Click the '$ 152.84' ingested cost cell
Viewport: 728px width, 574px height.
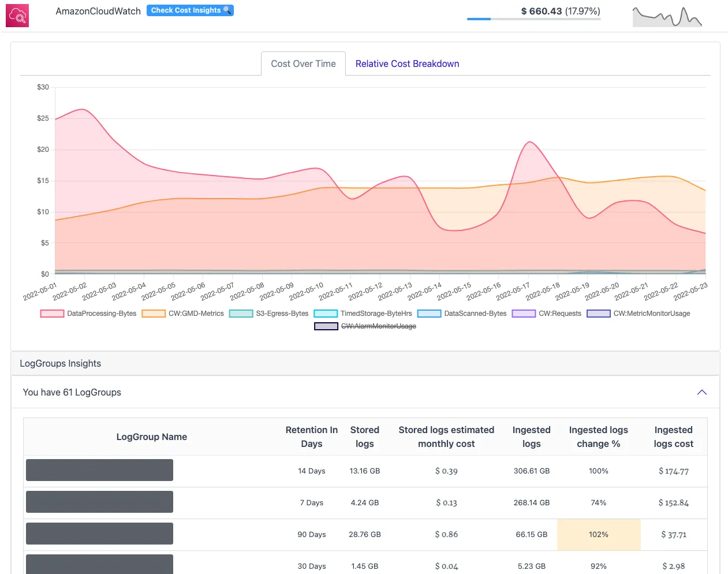pos(674,503)
